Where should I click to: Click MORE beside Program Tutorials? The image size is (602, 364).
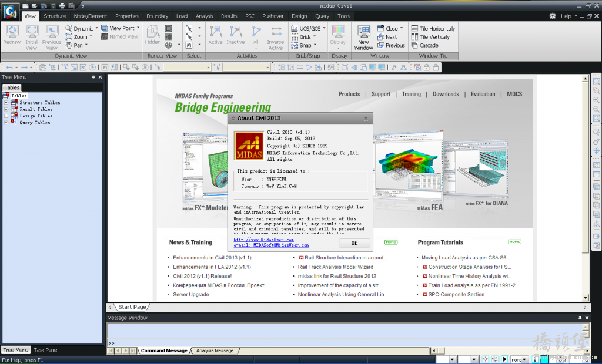pos(514,242)
